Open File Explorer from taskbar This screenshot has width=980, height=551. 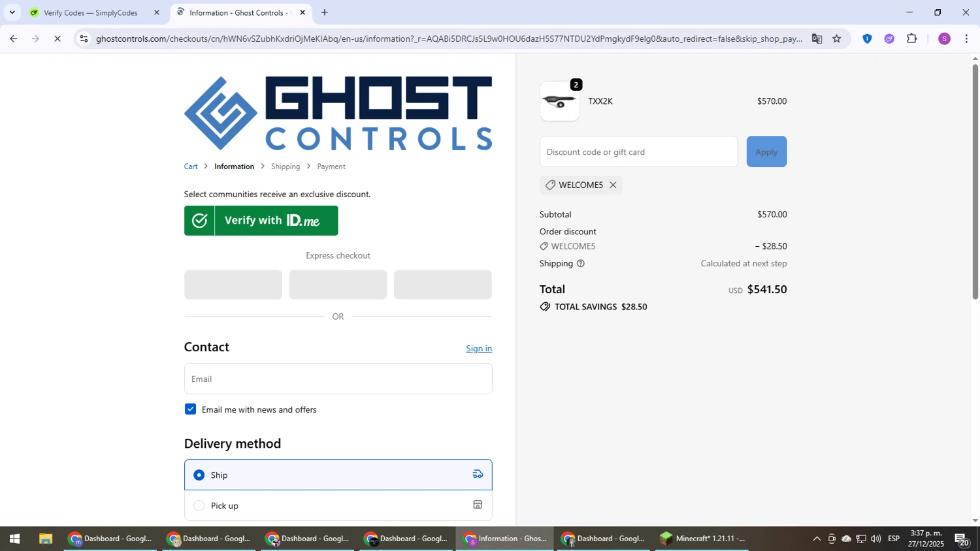(x=45, y=539)
